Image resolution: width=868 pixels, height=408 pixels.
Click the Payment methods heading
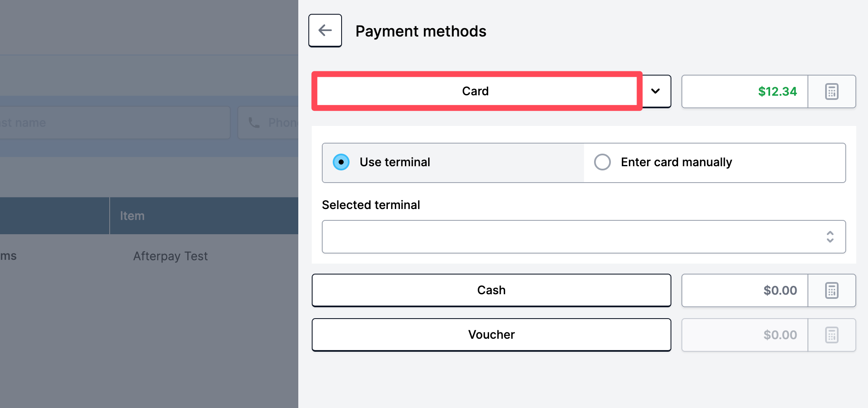coord(421,31)
